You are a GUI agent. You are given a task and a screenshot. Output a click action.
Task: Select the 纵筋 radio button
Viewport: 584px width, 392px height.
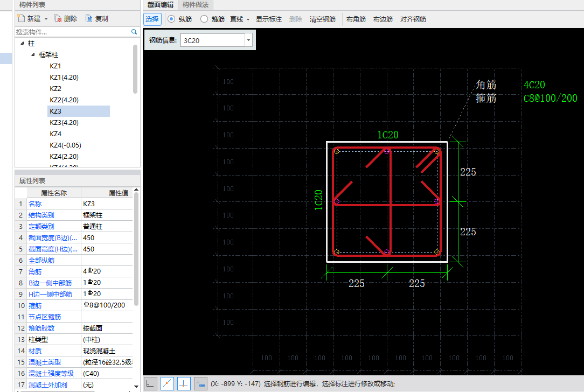(171, 19)
